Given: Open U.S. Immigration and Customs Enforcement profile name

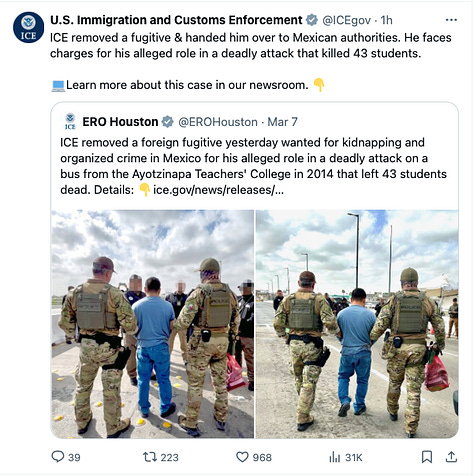Looking at the screenshot, I should click(x=176, y=20).
